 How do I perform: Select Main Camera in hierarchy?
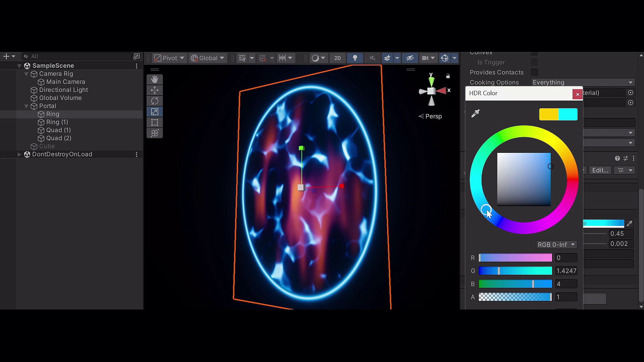(66, 82)
